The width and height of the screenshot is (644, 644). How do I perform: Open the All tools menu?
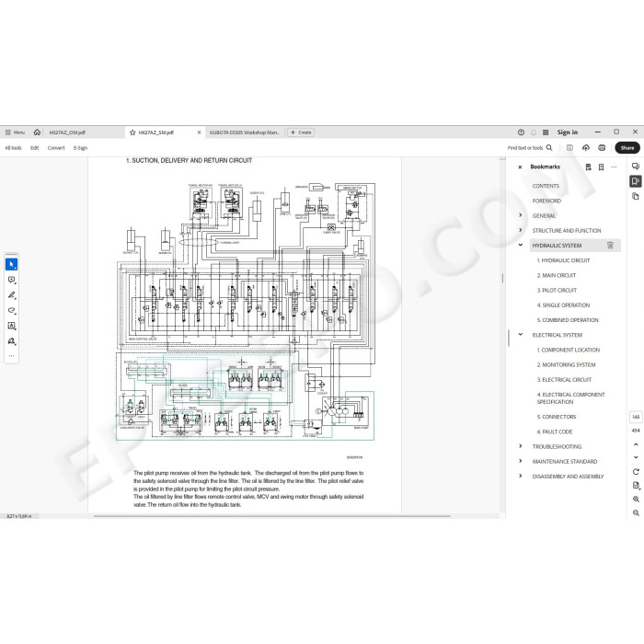(x=13, y=148)
